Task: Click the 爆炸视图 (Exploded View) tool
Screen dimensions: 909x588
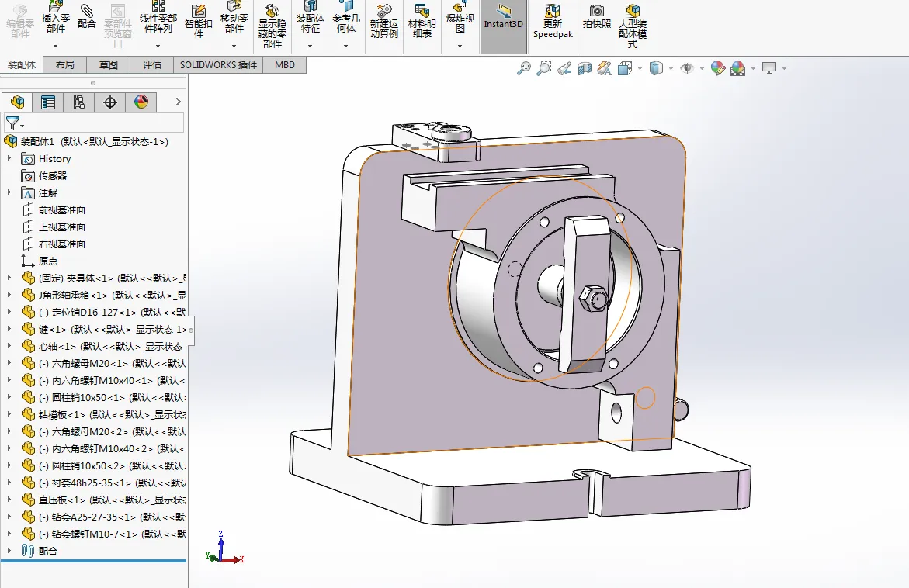Action: tap(460, 19)
